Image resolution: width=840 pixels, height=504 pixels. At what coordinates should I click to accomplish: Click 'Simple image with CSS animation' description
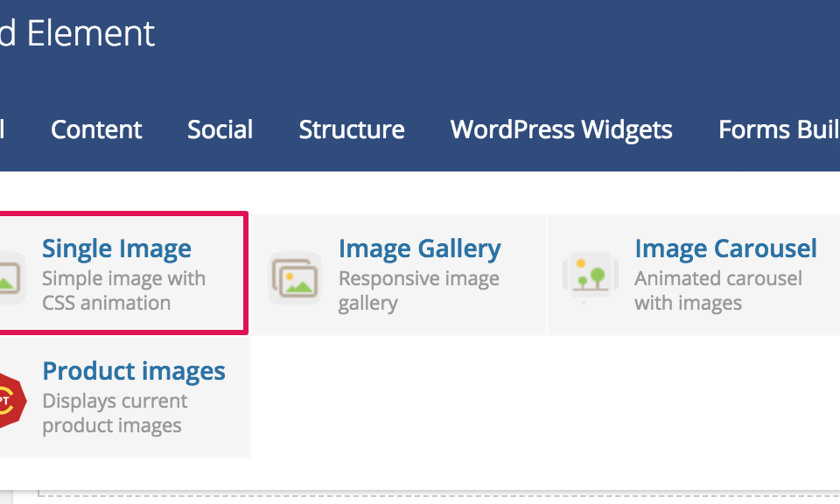tap(123, 290)
